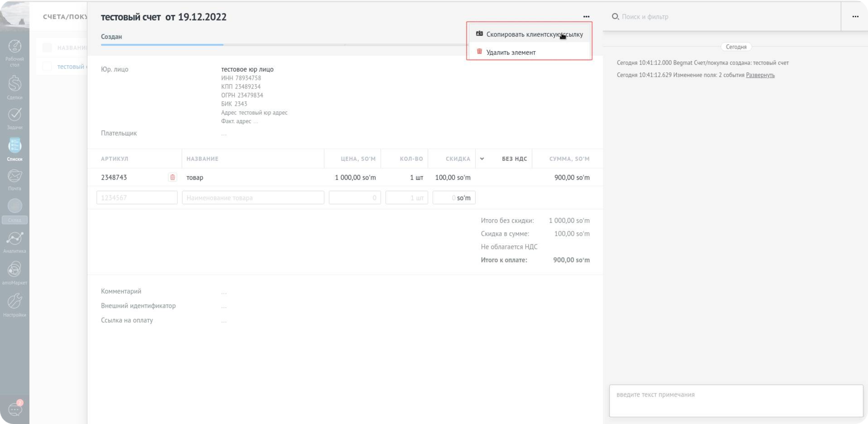Screen dimensions: 868x424
Task: Click the Развернуть link in feed
Action: point(760,75)
